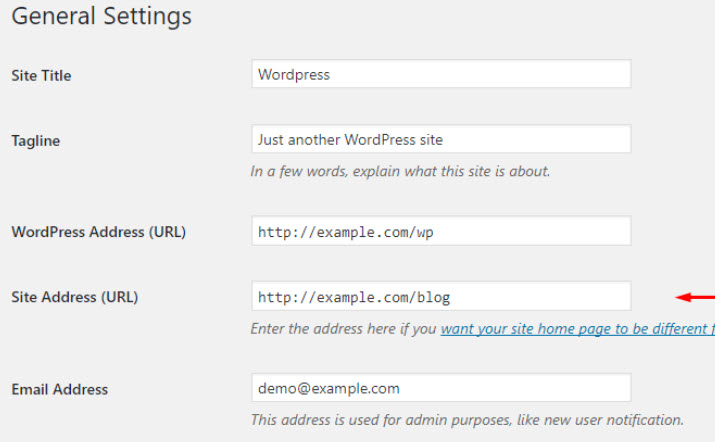Focus the Site Title input field
This screenshot has width=715, height=442.
(441, 74)
